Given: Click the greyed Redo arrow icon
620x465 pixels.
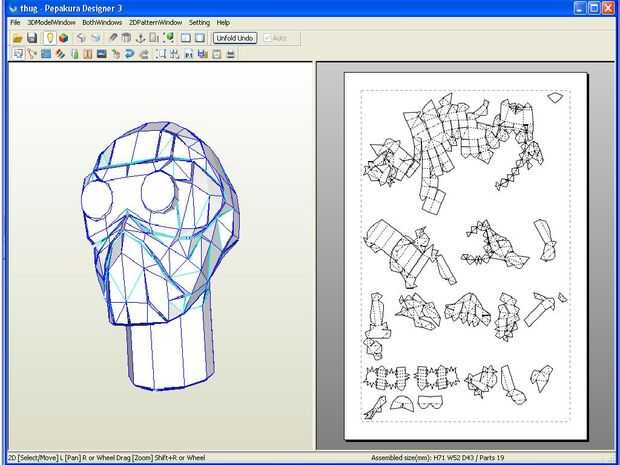Looking at the screenshot, I should pyautogui.click(x=96, y=38).
